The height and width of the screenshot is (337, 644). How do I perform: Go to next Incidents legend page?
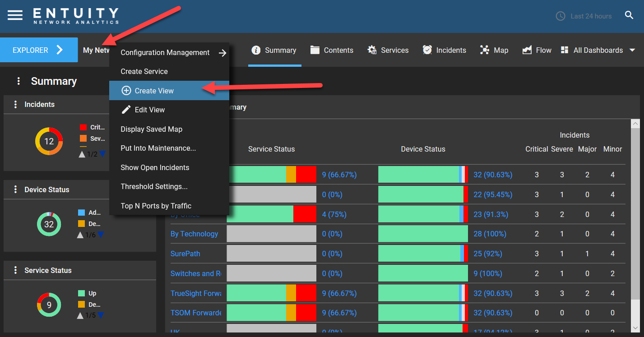(102, 154)
